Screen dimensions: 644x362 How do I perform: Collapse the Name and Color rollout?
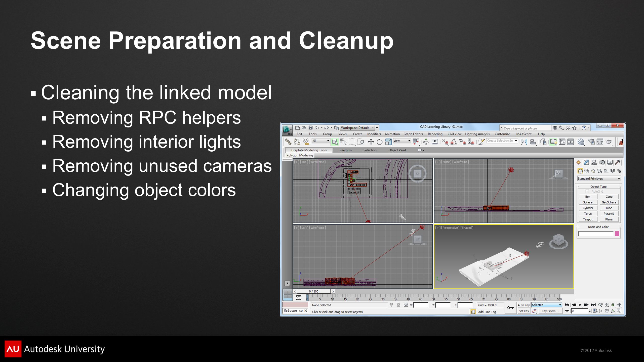[598, 227]
